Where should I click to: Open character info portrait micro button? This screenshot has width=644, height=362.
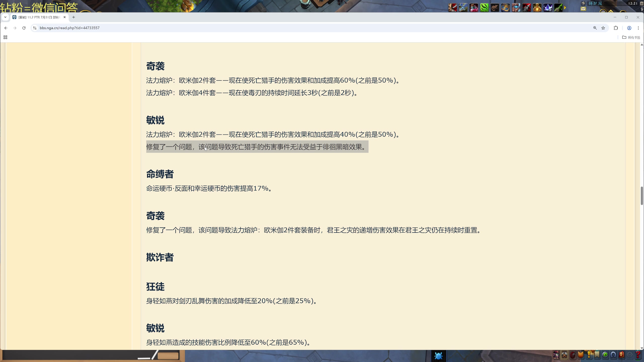click(x=556, y=355)
